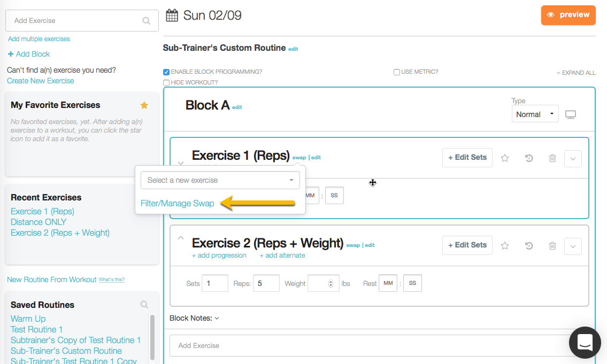Click the Create New Exercise link

pos(41,81)
